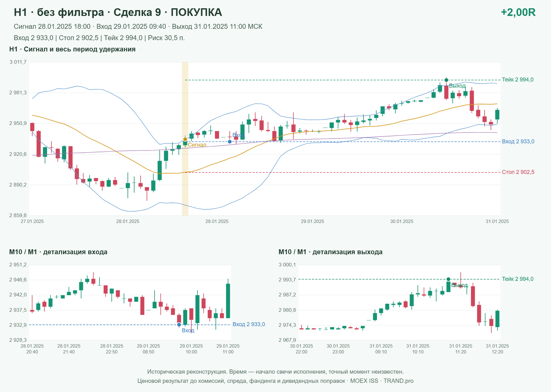Click the '31.01.2025 11:20' tick in exit chart
The image size is (551, 392).
tap(461, 349)
